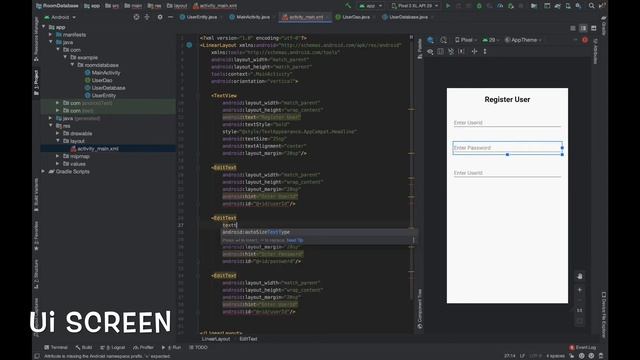Open Project panel settings gear
The image size is (640, 360).
tap(160, 17)
